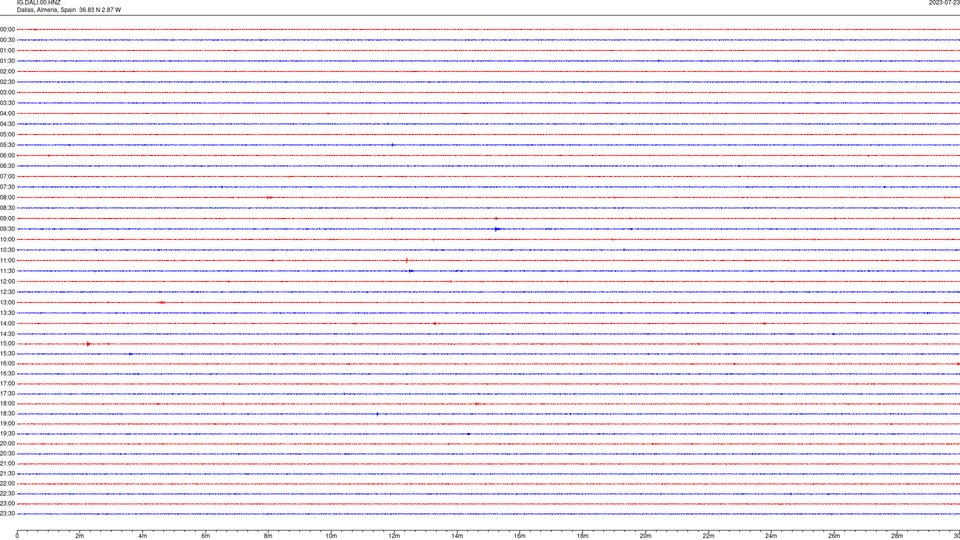Viewport: 960px width, 540px height.
Task: Click the 0 tick on minutes axis
Action: [x=17, y=536]
